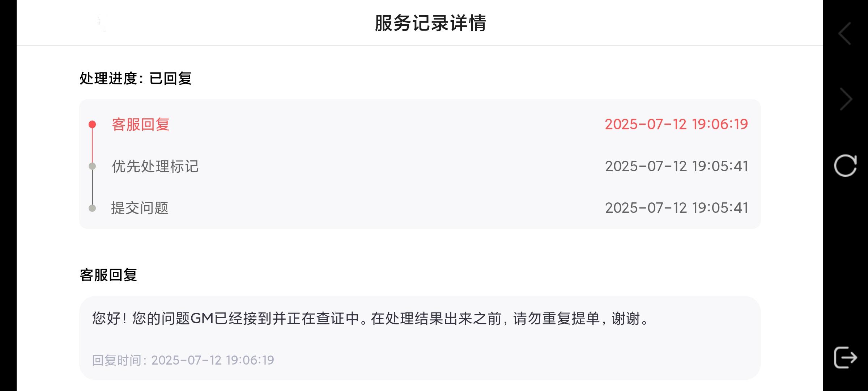Click the 提交问题 row timestamp
This screenshot has height=391, width=868.
pos(676,208)
